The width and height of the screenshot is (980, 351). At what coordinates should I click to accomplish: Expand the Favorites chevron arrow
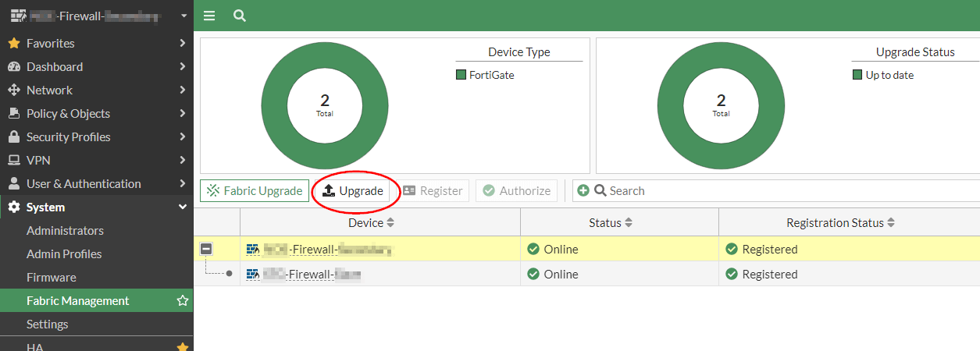click(x=182, y=43)
